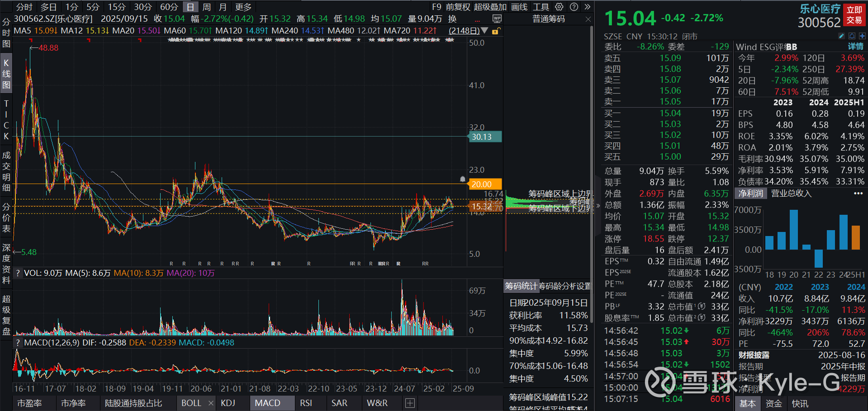Click the help question mark icon
This screenshot has height=411, width=868.
point(574,7)
